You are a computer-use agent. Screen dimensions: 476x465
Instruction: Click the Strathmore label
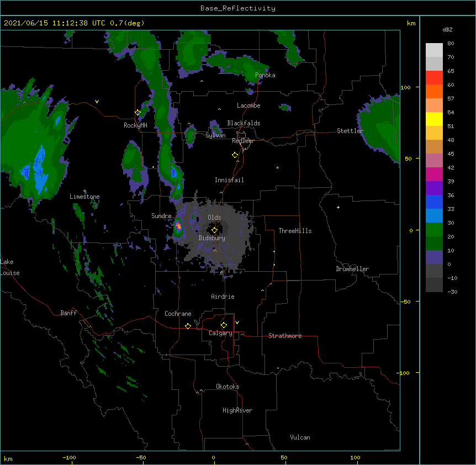[x=285, y=336]
